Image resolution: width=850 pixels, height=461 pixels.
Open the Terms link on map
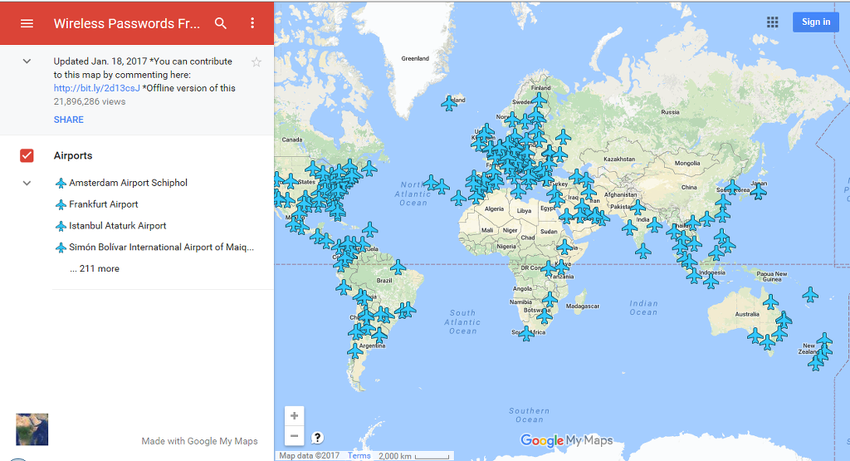coord(359,456)
